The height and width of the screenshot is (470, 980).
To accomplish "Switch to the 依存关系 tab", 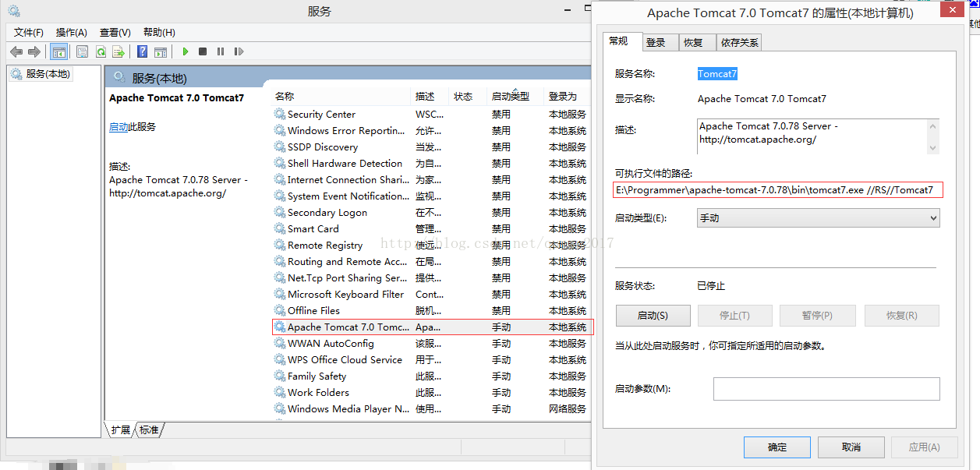I will click(739, 43).
